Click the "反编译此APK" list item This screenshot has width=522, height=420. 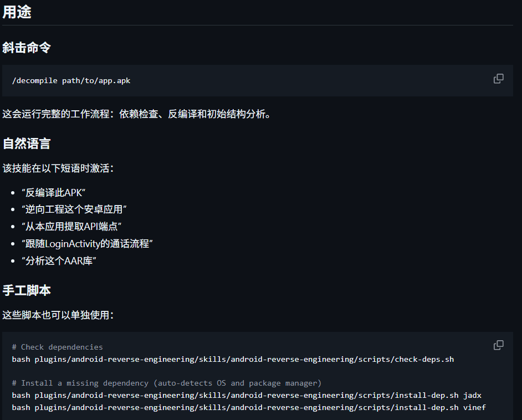pos(54,193)
